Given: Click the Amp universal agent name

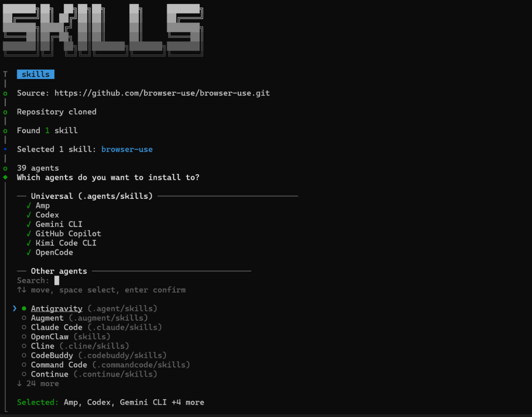Looking at the screenshot, I should (x=42, y=206).
